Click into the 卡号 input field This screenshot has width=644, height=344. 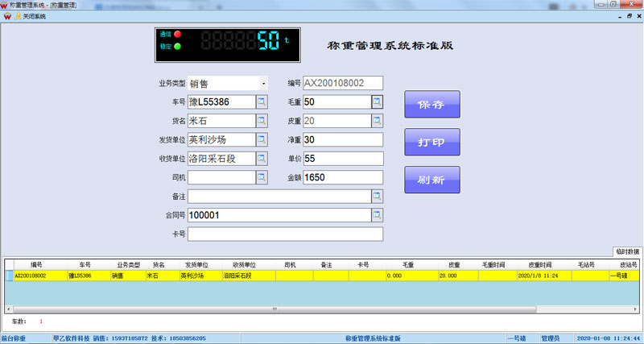285,234
